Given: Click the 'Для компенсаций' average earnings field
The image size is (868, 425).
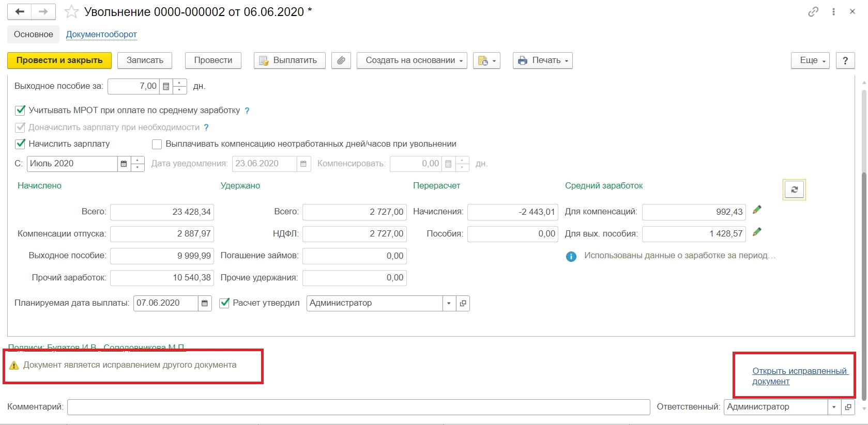Looking at the screenshot, I should [x=694, y=212].
